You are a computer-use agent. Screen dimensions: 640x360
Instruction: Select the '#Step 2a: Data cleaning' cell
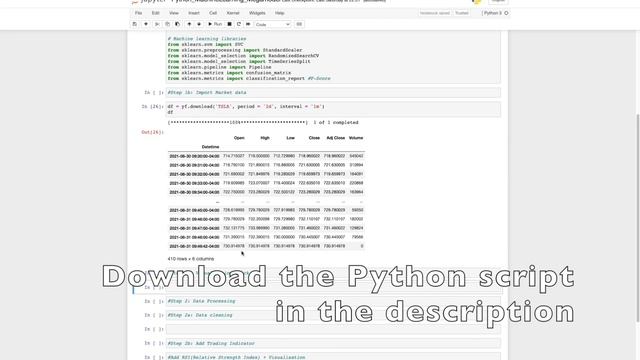click(333, 315)
